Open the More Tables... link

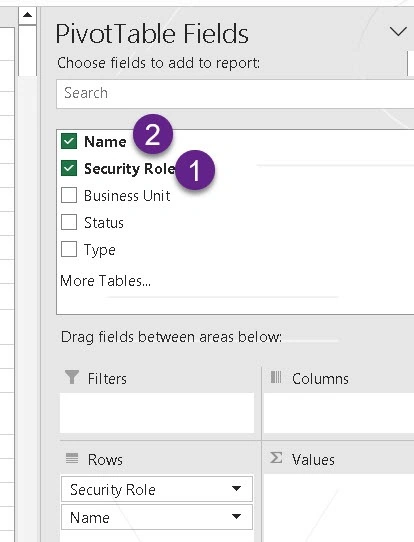point(105,281)
